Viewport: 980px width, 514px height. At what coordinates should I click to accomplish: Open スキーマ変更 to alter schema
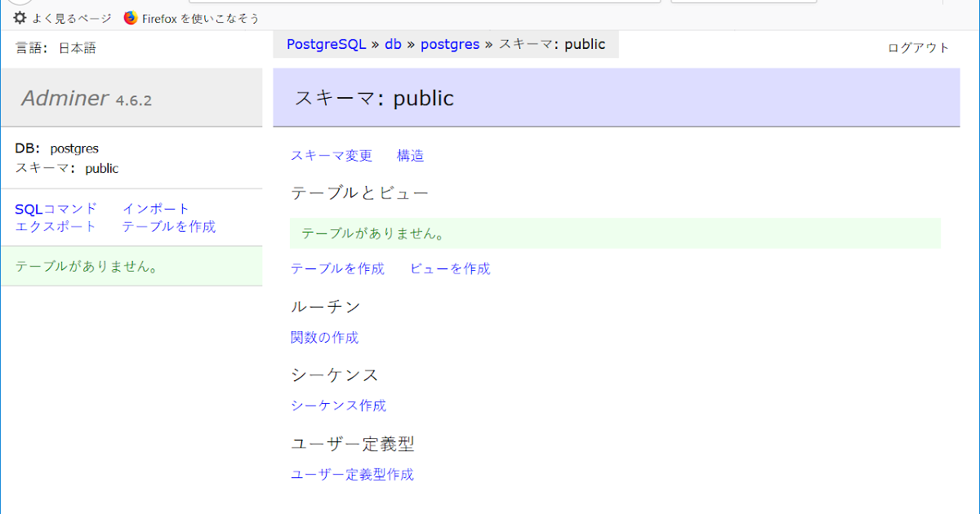pyautogui.click(x=331, y=155)
